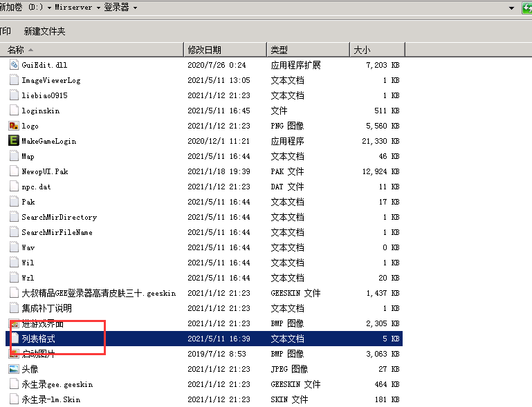
Task: Select the 头像 JPEG image icon
Action: [x=14, y=369]
